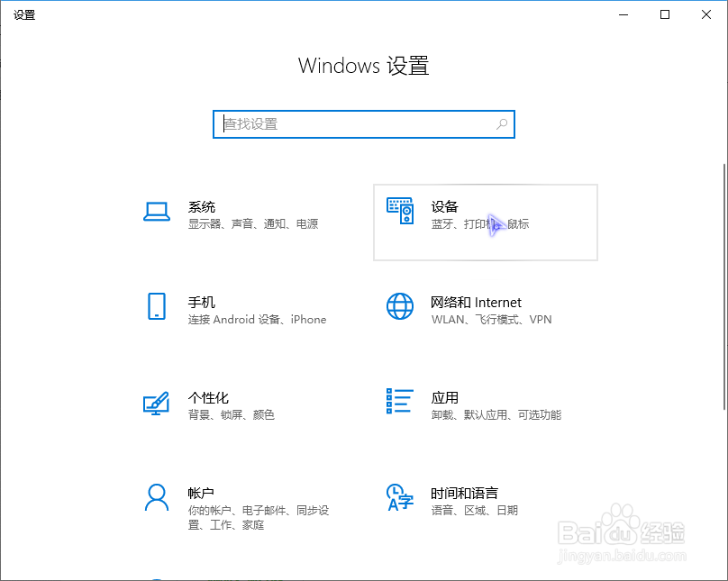The image size is (728, 581).
Task: Click the 帐户 category title
Action: [201, 494]
